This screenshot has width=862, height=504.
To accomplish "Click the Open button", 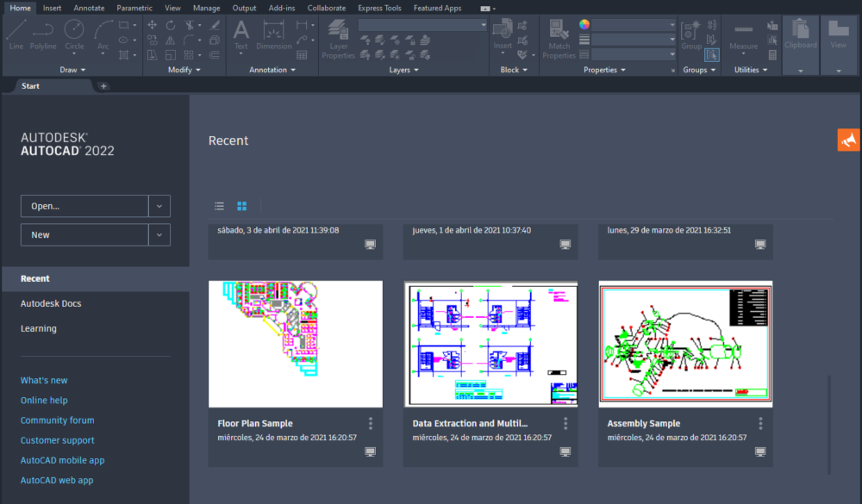I will coord(84,206).
